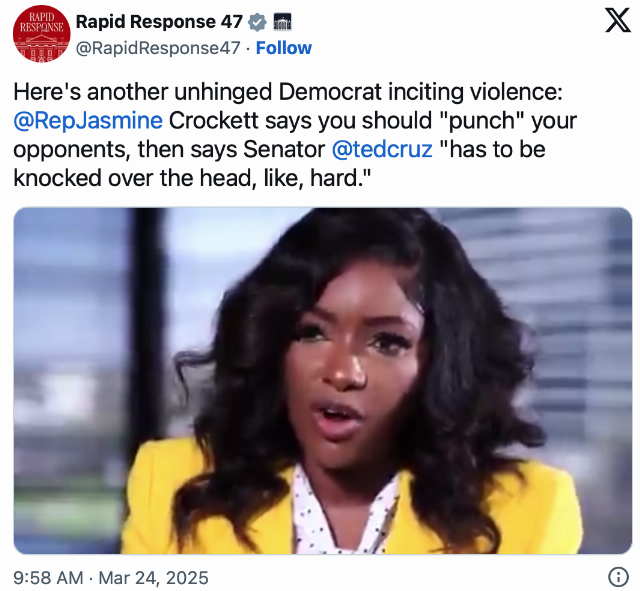
Task: Click the government building affiliation badge
Action: point(282,22)
